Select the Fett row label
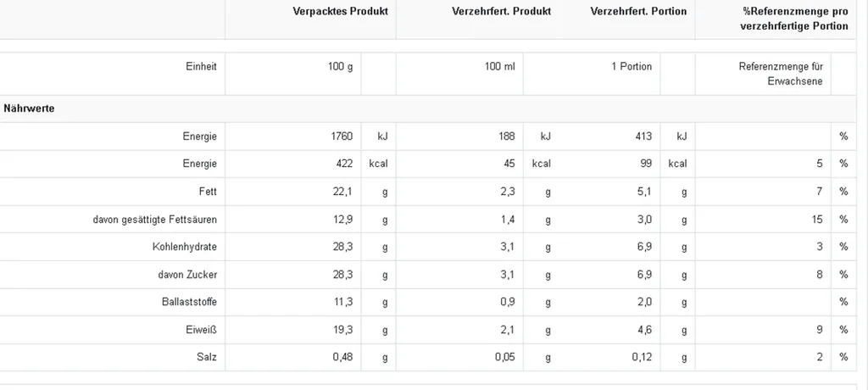Screen dimensions: 868x390 (x=208, y=192)
